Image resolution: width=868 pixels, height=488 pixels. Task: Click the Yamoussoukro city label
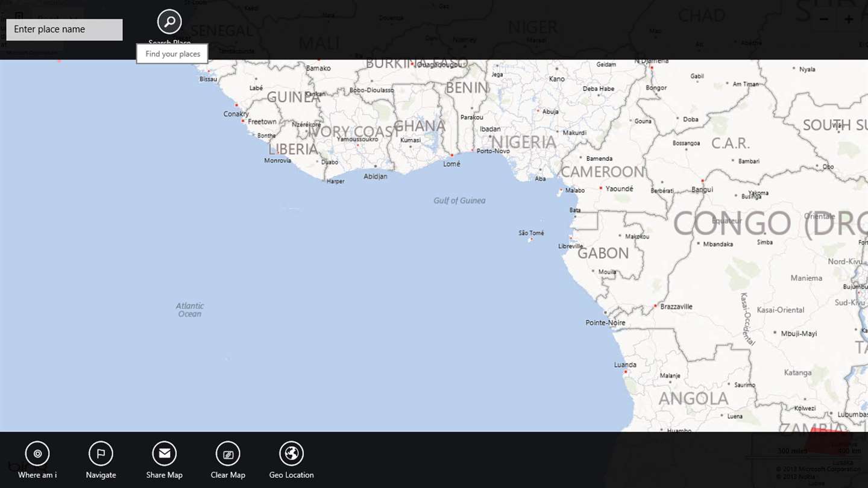point(357,139)
